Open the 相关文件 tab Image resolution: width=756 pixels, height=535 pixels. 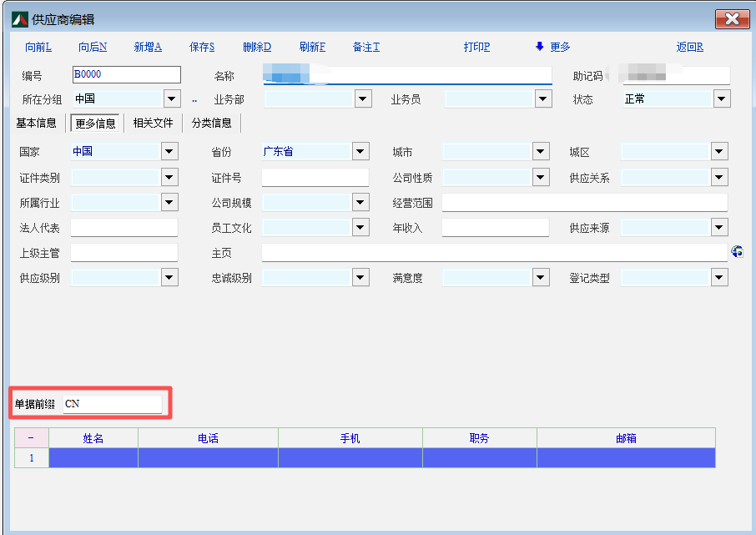point(153,124)
